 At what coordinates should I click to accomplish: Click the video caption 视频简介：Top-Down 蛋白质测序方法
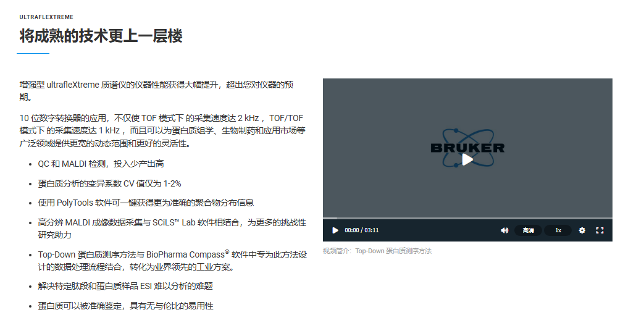[377, 251]
